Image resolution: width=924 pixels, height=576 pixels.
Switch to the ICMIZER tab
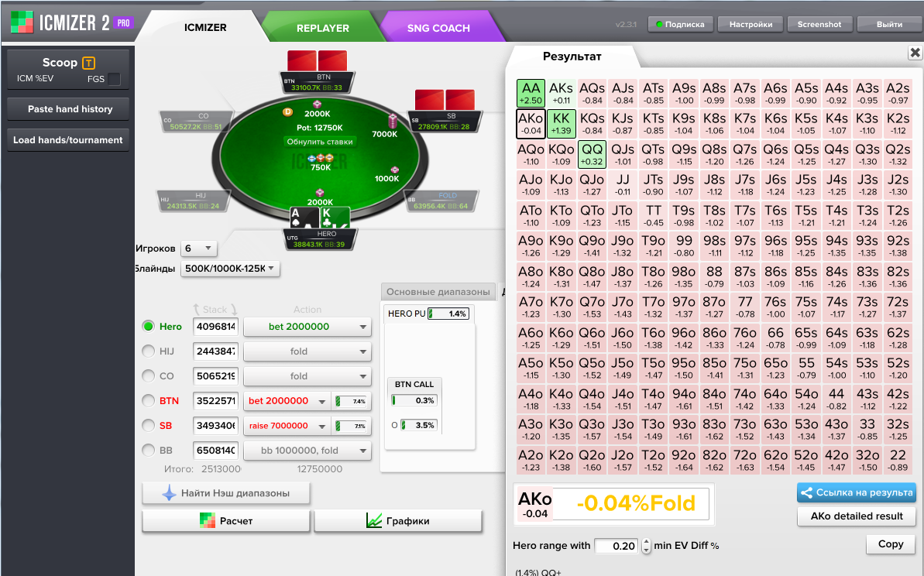(x=205, y=27)
